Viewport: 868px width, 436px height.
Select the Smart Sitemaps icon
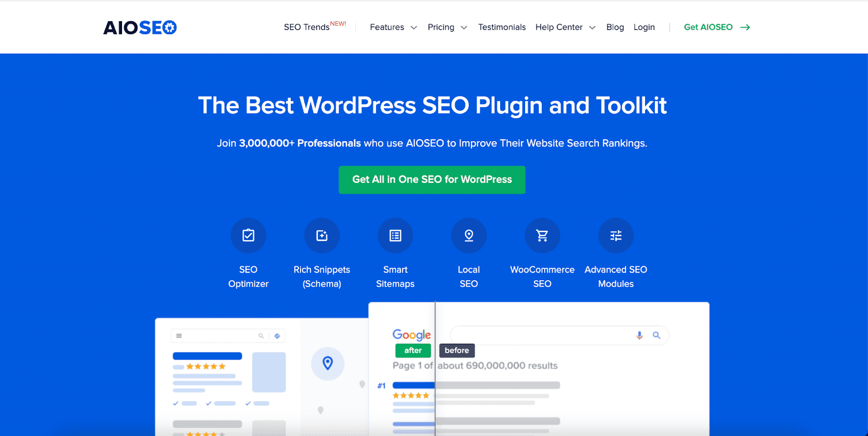point(395,236)
